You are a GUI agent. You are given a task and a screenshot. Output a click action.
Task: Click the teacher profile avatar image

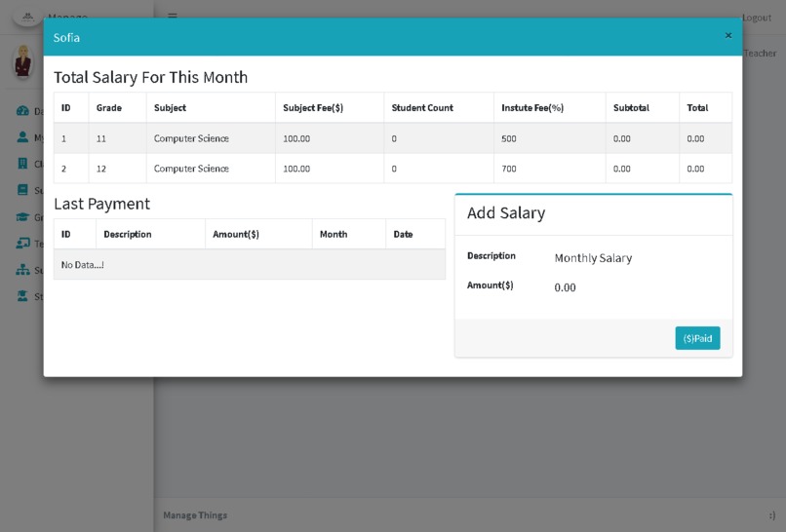click(x=23, y=61)
